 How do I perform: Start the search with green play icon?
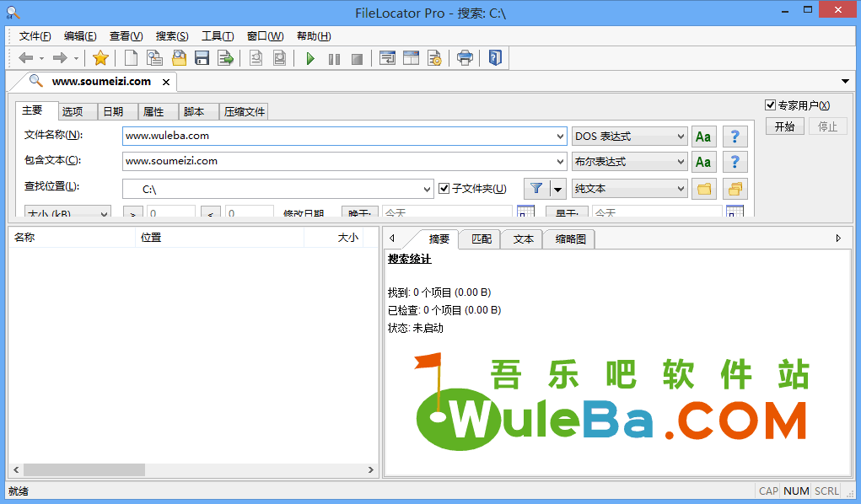point(310,58)
